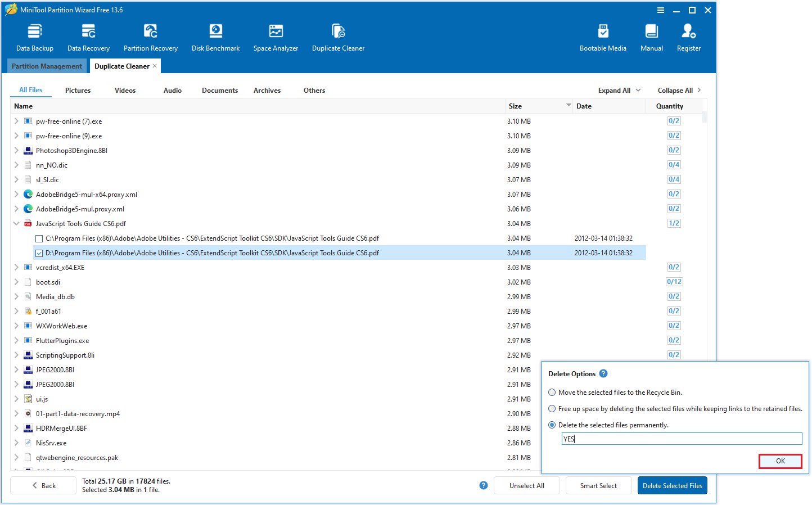
Task: Switch to the Partition Management tab
Action: tap(47, 66)
